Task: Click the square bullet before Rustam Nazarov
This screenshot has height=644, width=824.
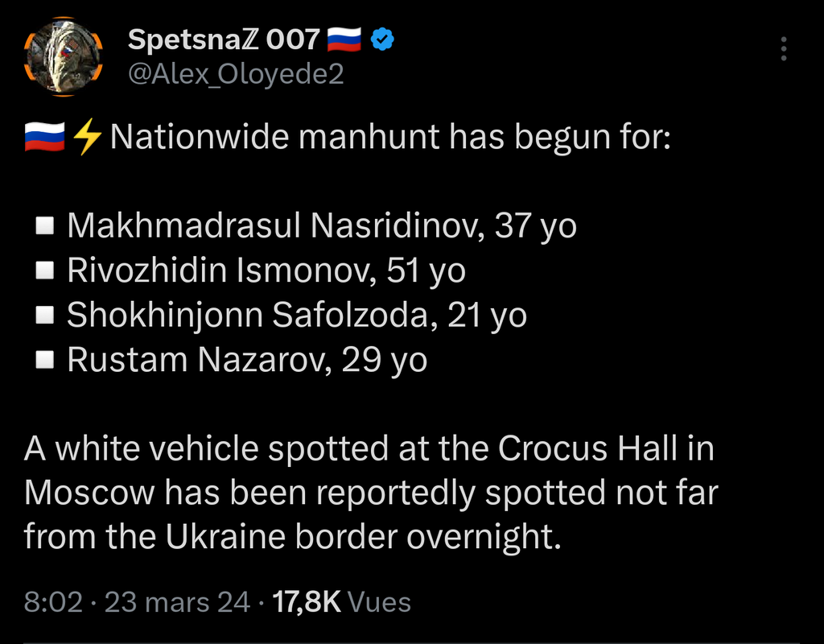Action: [46, 361]
